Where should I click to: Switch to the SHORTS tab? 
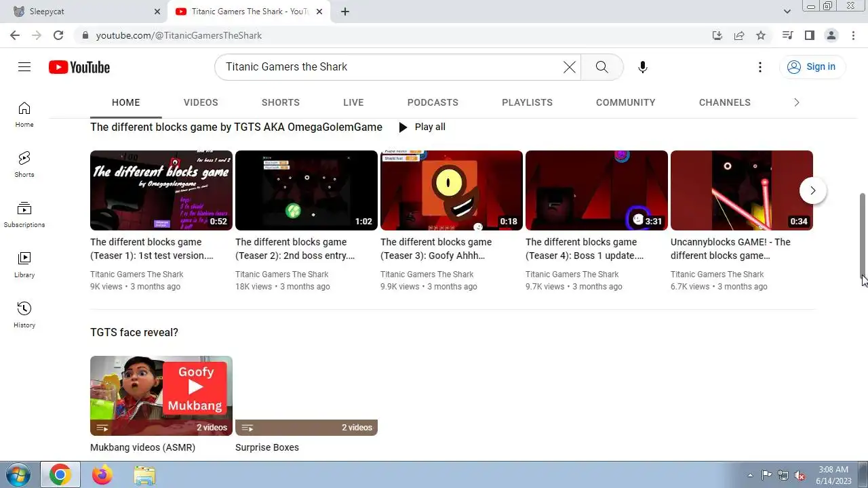tap(281, 102)
